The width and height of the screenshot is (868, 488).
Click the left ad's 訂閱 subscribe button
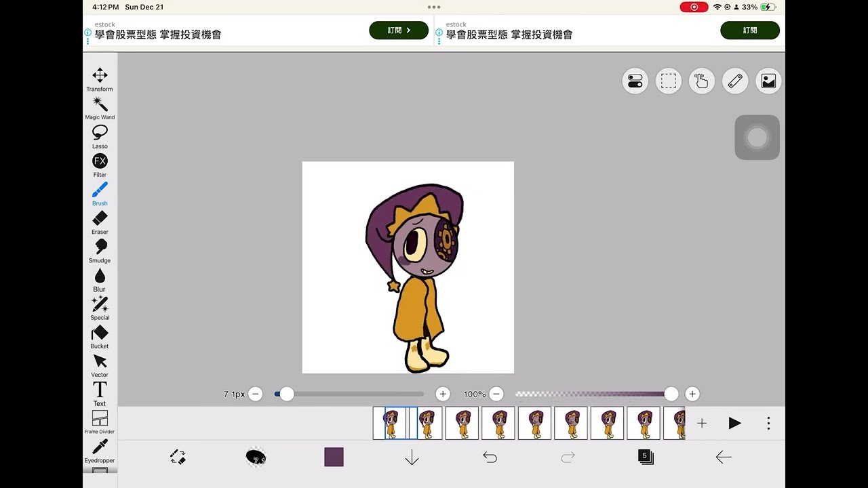(x=399, y=30)
